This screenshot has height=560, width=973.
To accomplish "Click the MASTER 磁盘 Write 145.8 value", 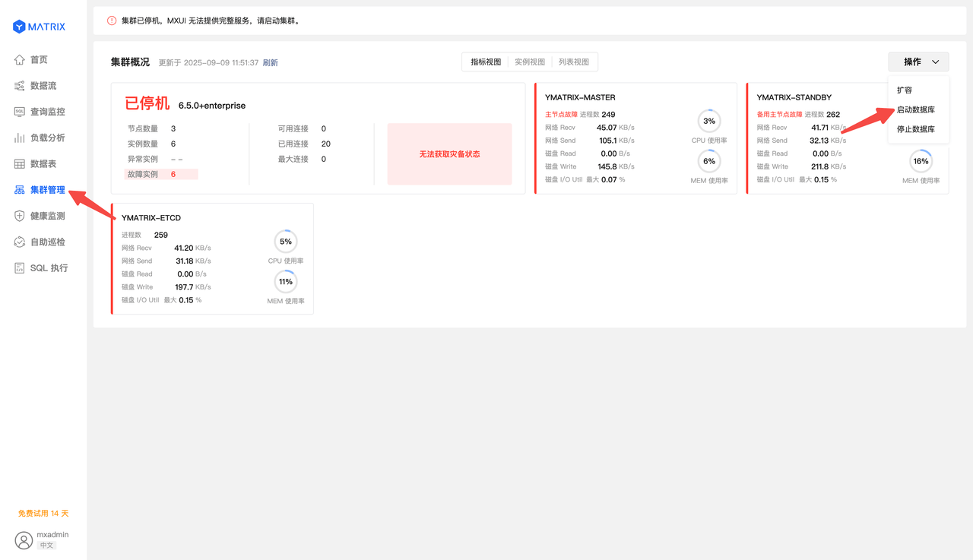I will point(607,166).
